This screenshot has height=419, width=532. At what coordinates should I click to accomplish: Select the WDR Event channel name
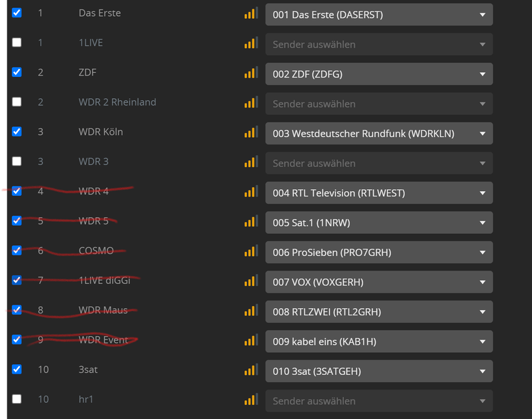103,340
